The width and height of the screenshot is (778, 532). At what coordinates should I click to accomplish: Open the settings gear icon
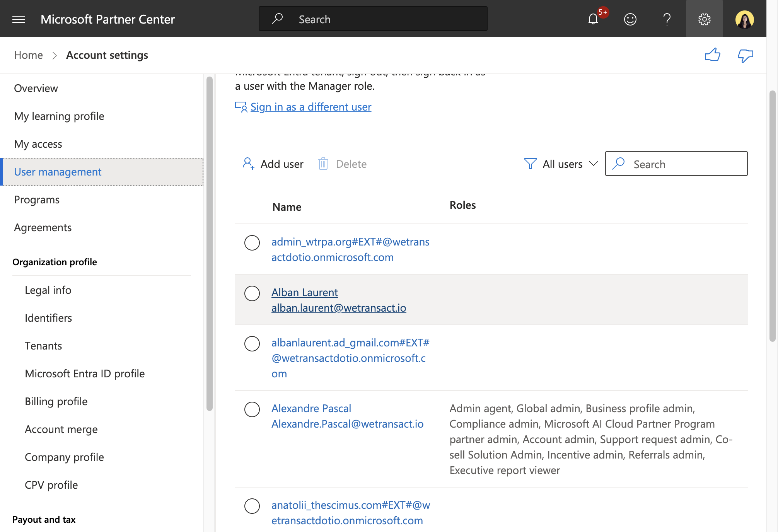click(705, 19)
